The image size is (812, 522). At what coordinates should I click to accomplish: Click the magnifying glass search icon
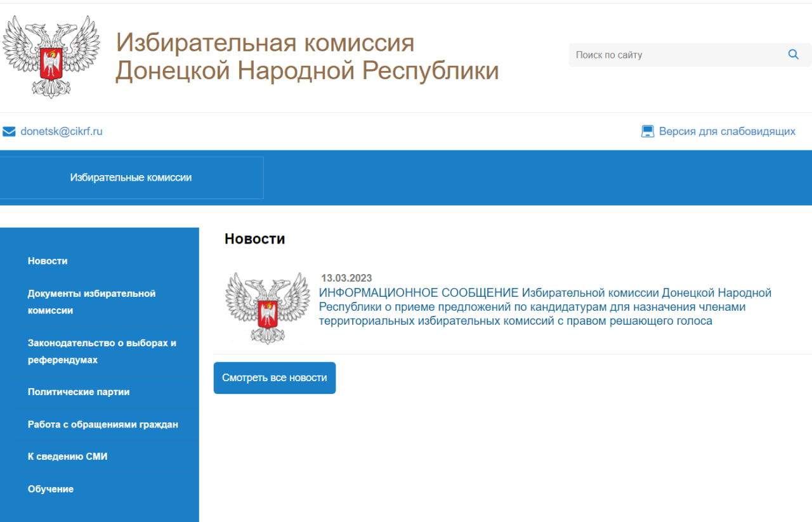click(793, 55)
